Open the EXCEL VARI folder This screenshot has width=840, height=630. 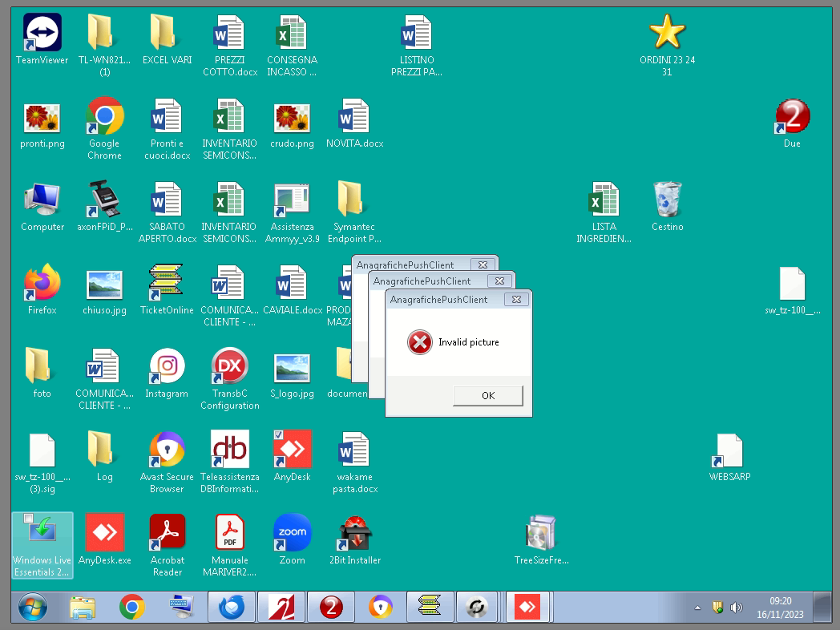(168, 39)
